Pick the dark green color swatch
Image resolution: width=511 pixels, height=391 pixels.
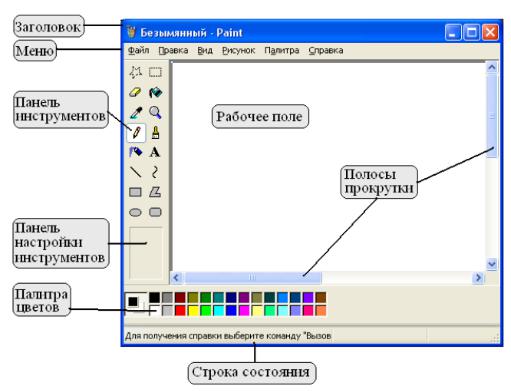coord(206,297)
